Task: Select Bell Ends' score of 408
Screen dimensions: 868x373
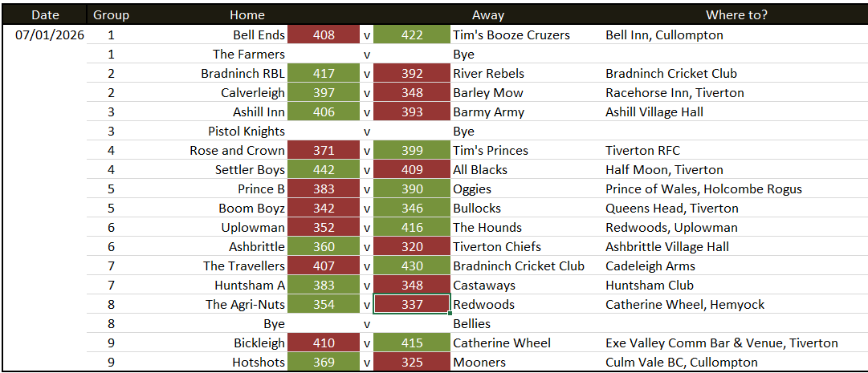Action: point(324,35)
